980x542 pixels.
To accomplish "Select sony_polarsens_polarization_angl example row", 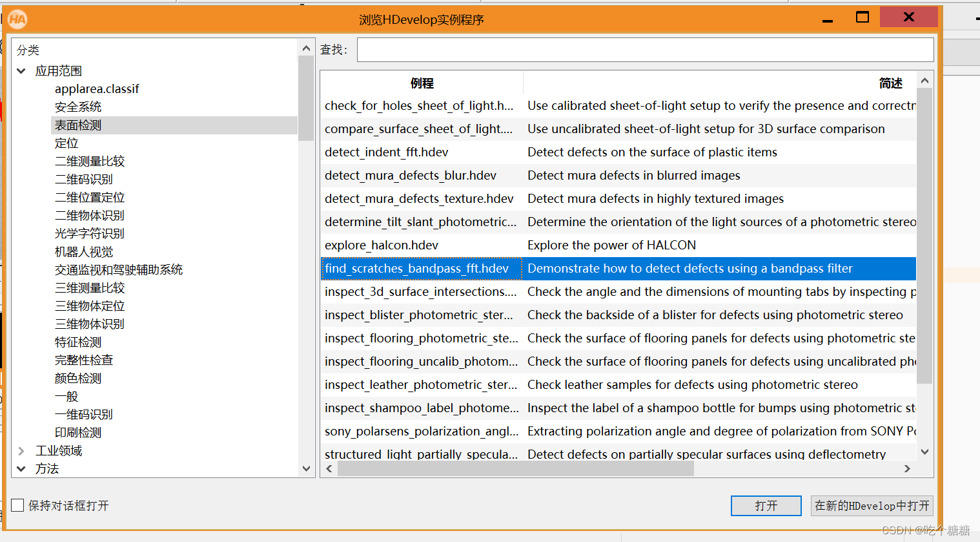I will [618, 432].
